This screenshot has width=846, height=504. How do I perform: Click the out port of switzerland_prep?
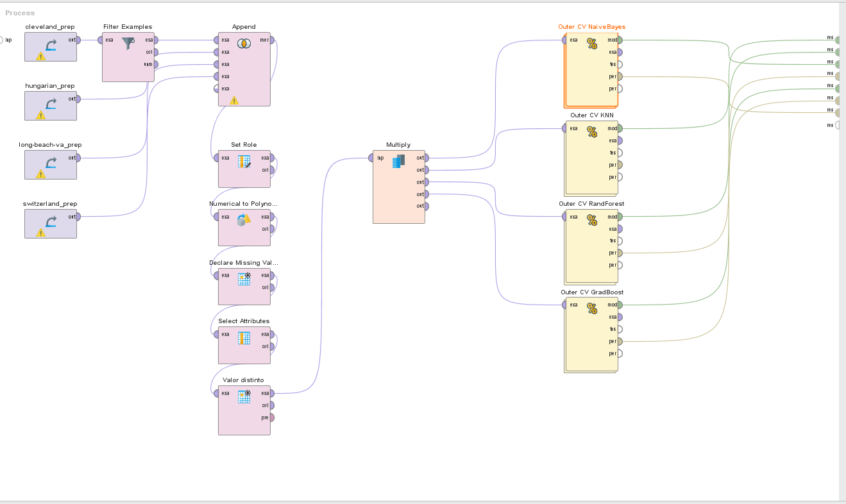tap(78, 217)
